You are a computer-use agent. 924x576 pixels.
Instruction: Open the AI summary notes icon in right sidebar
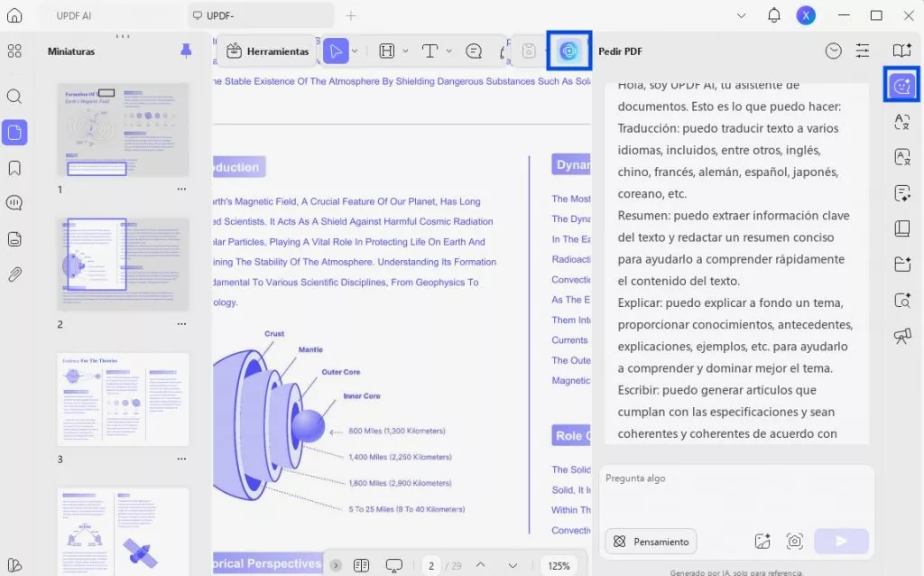point(901,193)
